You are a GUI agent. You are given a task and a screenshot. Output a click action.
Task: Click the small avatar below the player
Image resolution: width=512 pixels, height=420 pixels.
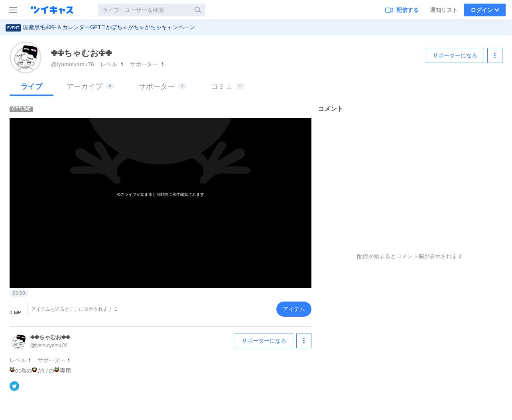tap(18, 341)
